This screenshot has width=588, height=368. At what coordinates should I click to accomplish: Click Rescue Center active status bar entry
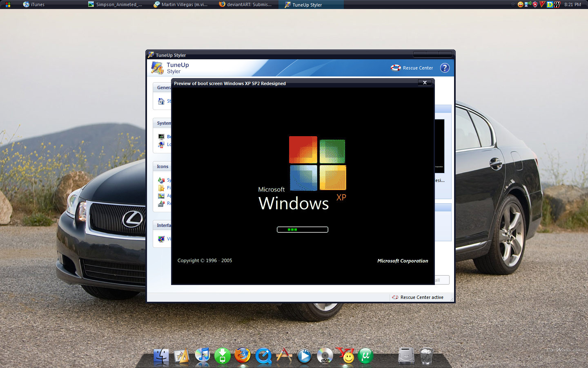click(x=418, y=297)
